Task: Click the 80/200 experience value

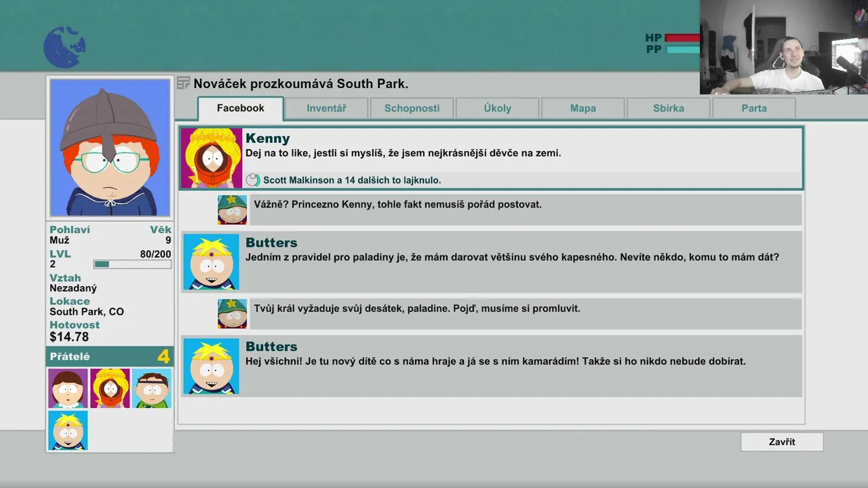Action: [x=155, y=254]
